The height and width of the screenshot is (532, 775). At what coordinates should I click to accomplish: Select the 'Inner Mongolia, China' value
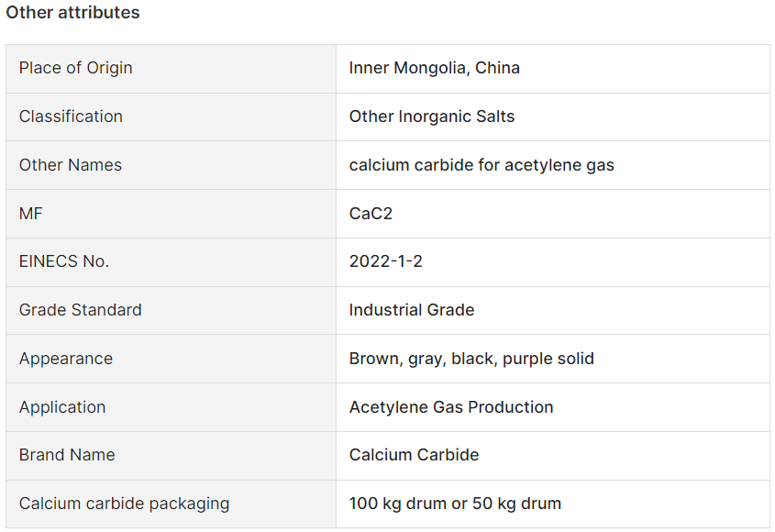tap(435, 68)
